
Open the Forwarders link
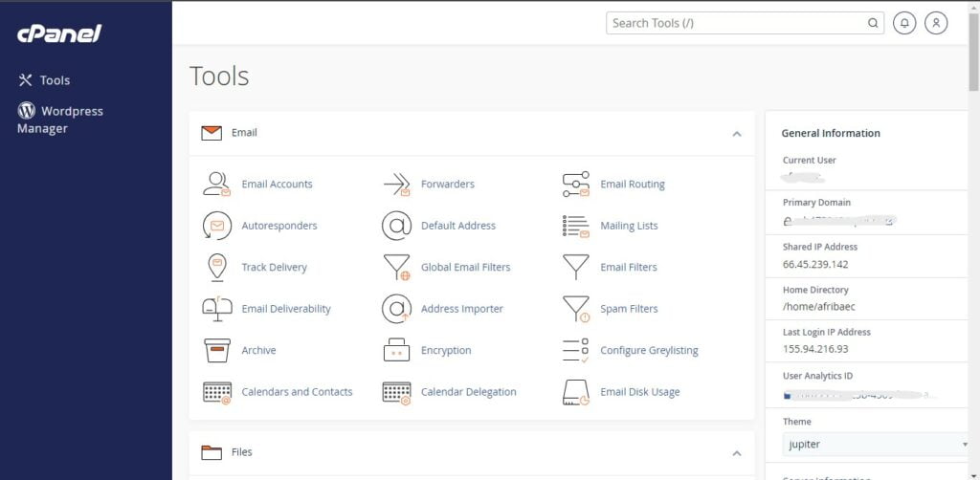448,185
